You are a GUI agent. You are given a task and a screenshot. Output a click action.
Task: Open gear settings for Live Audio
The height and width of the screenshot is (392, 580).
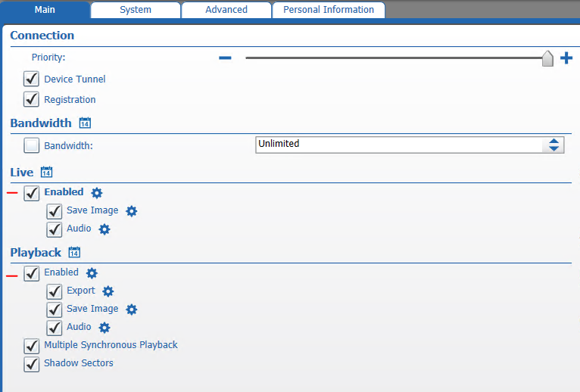(x=104, y=229)
